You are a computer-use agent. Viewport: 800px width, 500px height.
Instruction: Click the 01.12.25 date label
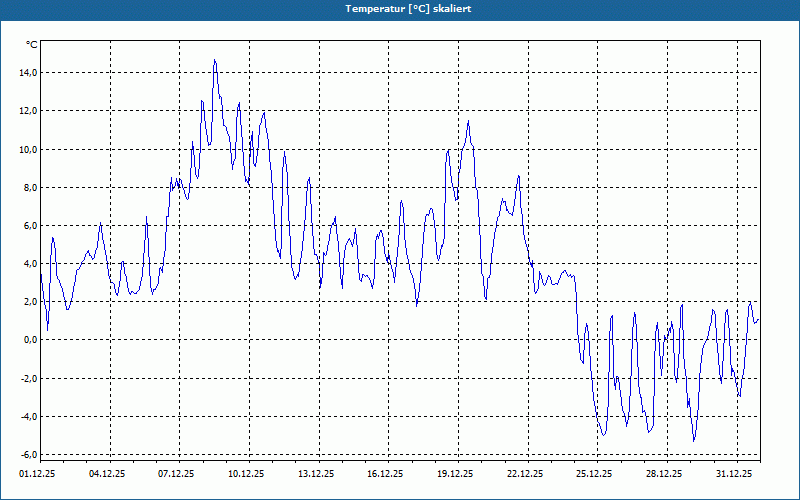37,474
